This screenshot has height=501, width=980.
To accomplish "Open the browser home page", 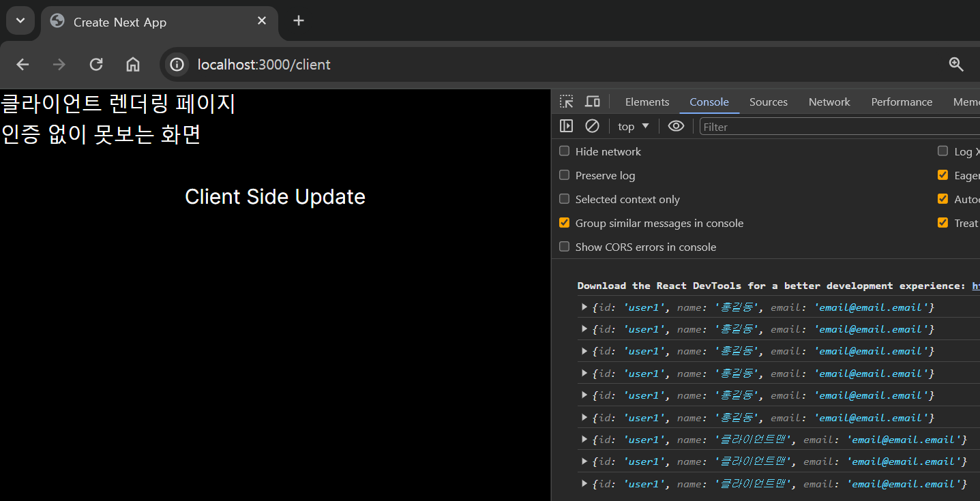I will 132,64.
